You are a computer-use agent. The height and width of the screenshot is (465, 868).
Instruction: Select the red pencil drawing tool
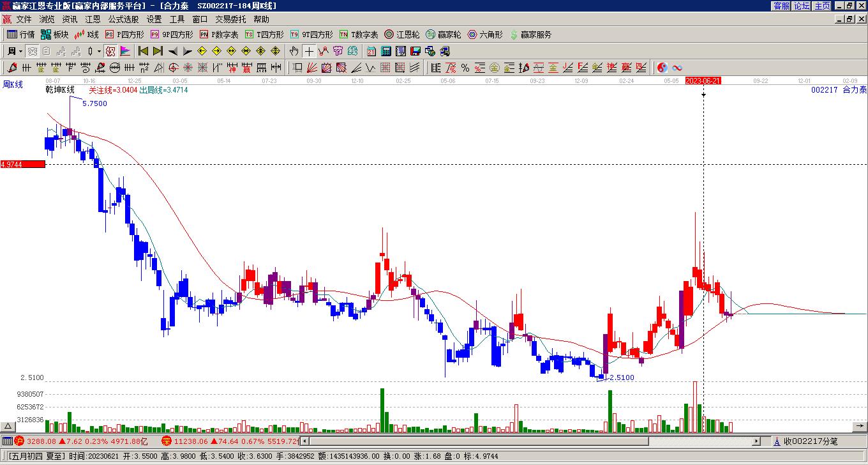(12, 68)
